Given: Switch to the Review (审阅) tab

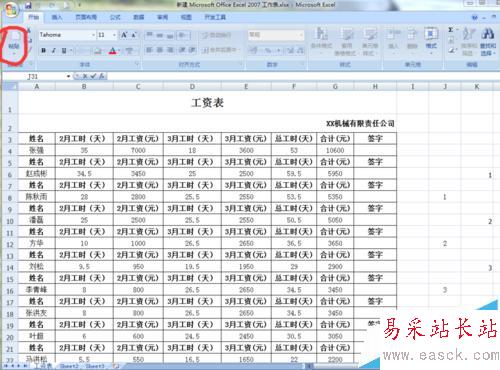Looking at the screenshot, I should 162,17.
